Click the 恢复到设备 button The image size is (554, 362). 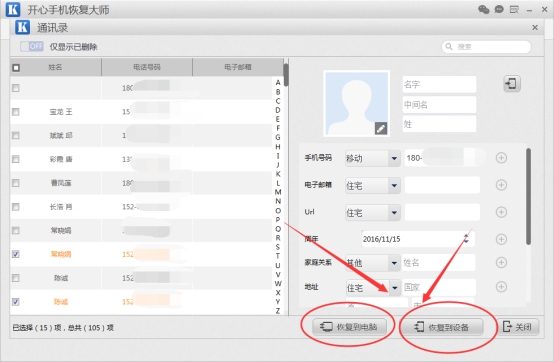click(x=442, y=327)
